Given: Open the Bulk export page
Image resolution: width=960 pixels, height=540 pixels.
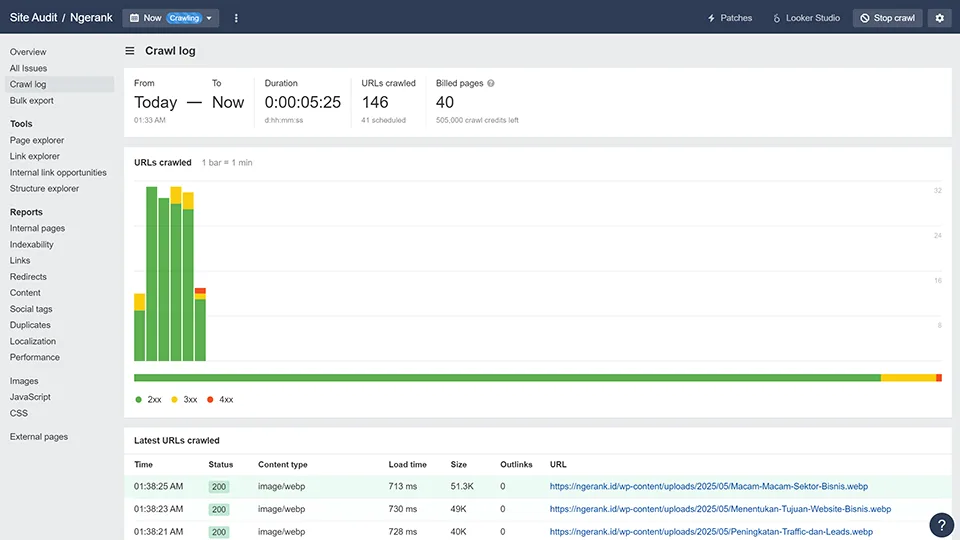Looking at the screenshot, I should click(x=32, y=100).
